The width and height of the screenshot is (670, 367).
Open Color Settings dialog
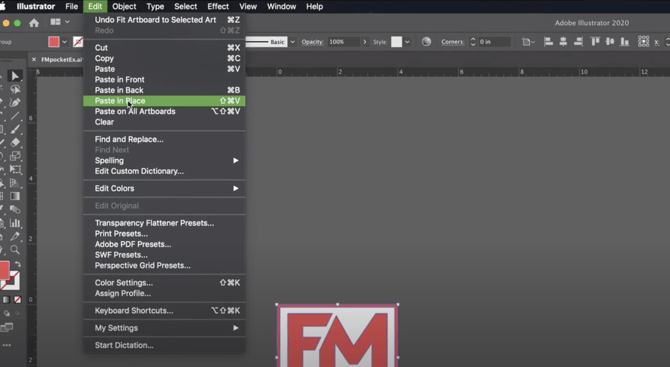pos(164,283)
